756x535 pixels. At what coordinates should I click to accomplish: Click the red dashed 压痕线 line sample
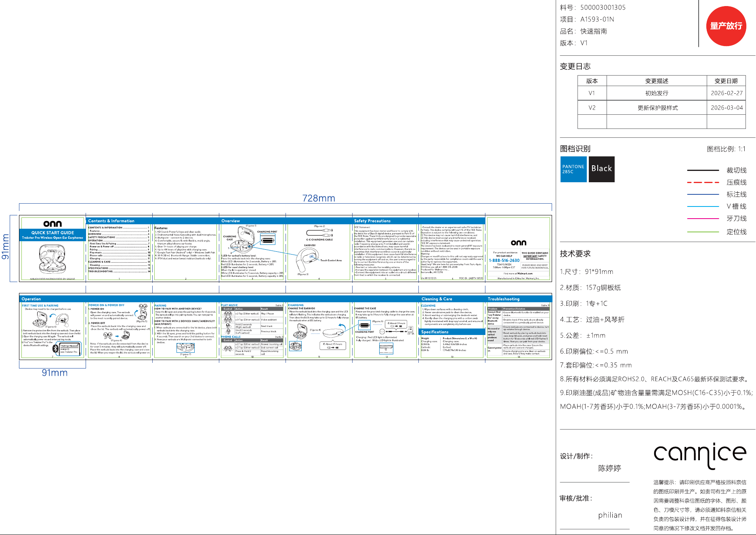pos(703,182)
